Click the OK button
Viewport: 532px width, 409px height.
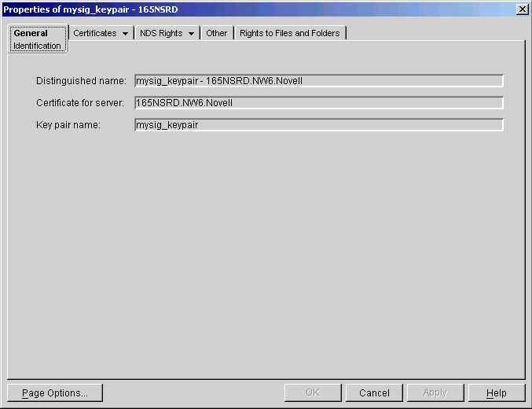(313, 393)
